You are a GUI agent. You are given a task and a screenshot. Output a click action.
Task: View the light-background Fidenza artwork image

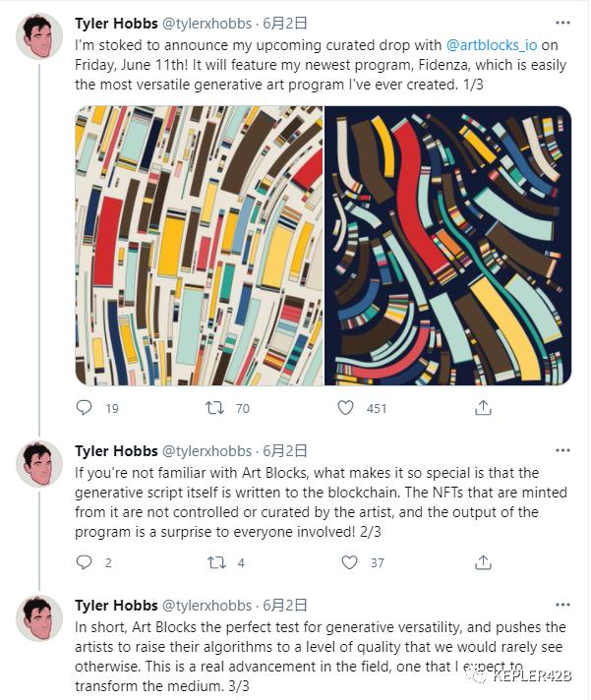[x=199, y=246]
